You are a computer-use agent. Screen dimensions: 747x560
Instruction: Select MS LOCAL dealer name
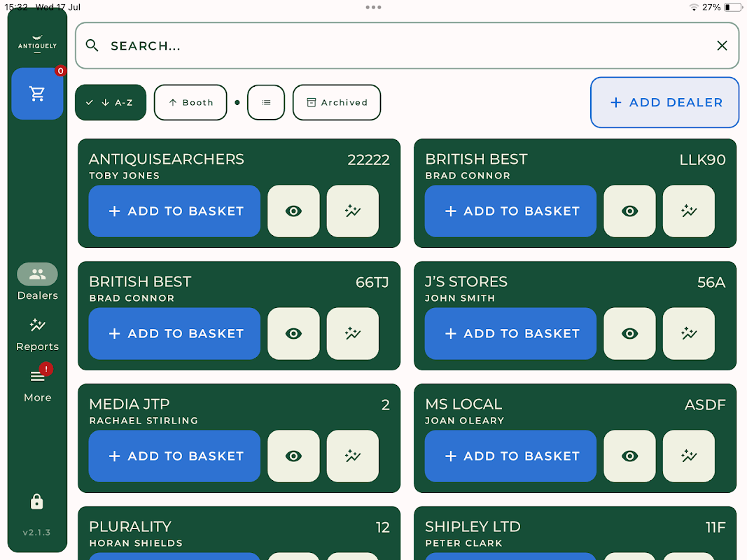463,404
